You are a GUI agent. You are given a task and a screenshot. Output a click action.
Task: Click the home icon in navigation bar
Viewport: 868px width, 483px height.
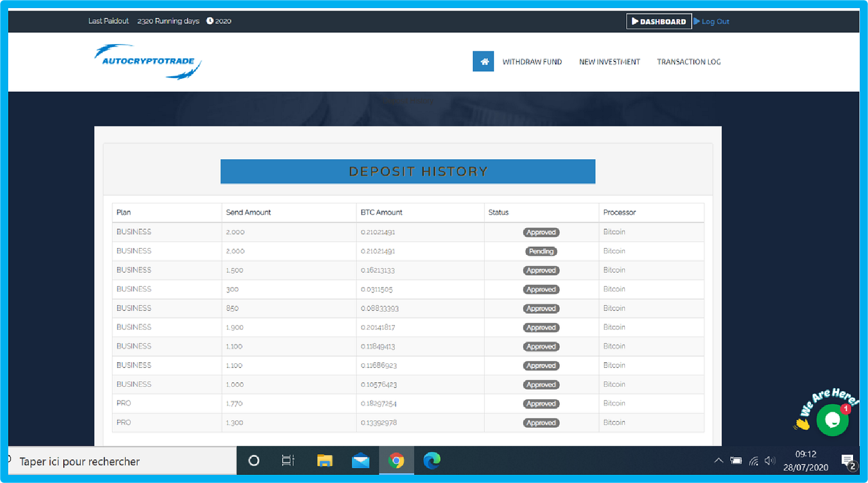point(483,61)
